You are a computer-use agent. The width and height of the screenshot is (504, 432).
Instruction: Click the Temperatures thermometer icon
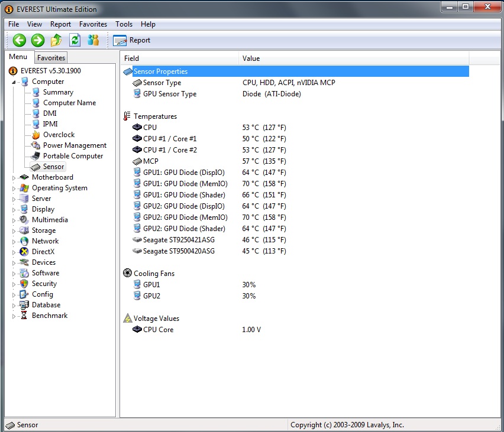click(x=127, y=116)
